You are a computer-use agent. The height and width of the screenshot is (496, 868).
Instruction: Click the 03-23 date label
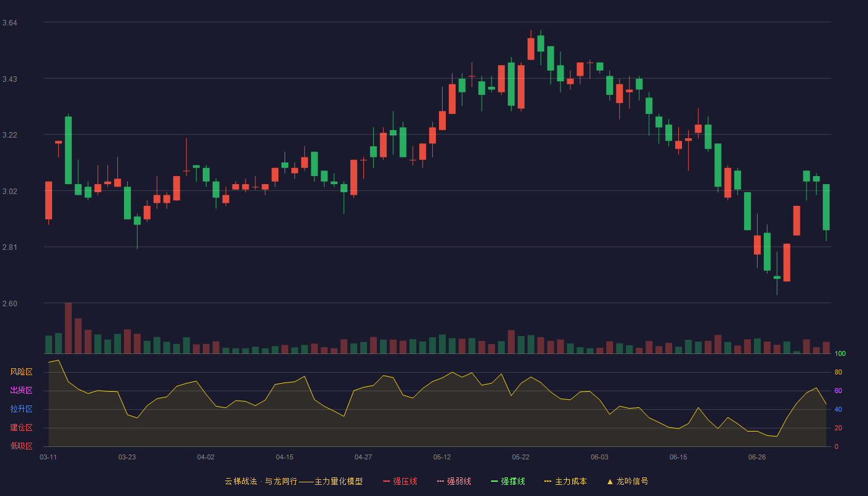point(127,457)
